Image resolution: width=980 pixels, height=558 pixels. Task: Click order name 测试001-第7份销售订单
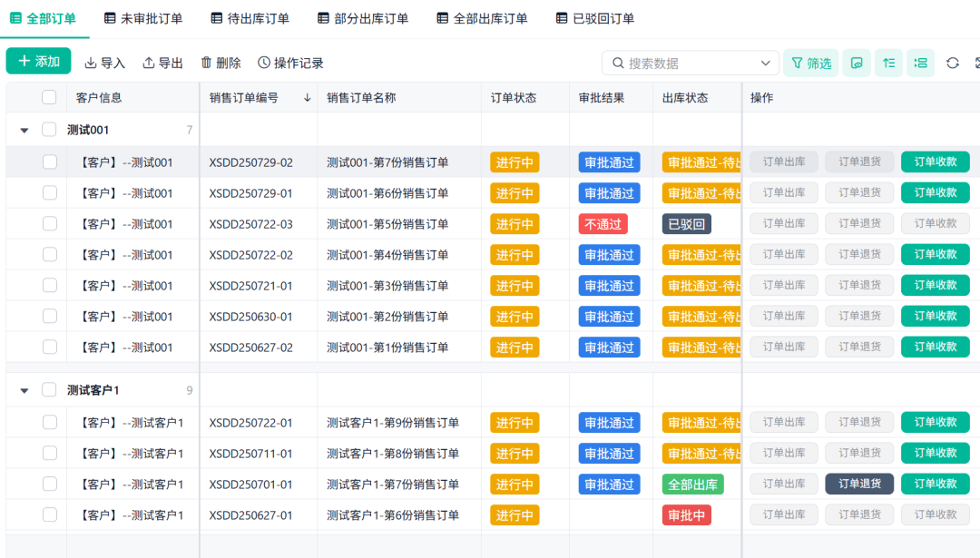(x=387, y=162)
